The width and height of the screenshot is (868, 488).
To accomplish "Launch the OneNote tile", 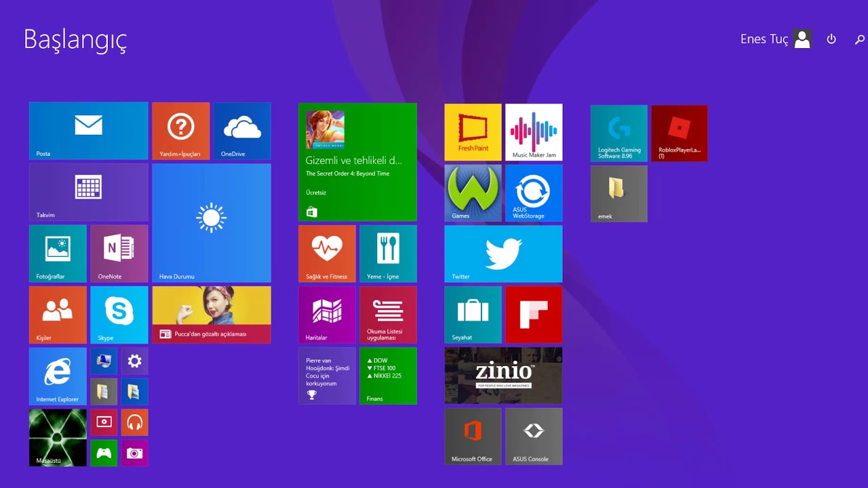I will [x=119, y=253].
